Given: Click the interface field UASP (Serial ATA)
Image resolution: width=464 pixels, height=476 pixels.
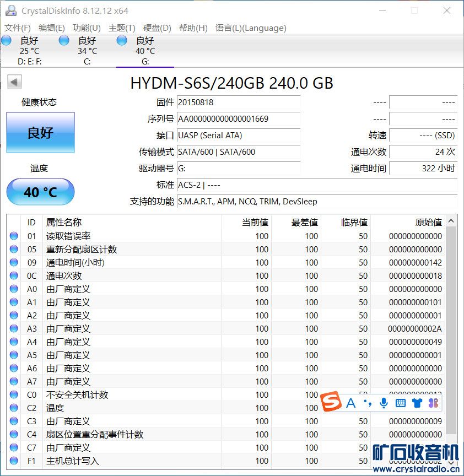Looking at the screenshot, I should tap(239, 136).
